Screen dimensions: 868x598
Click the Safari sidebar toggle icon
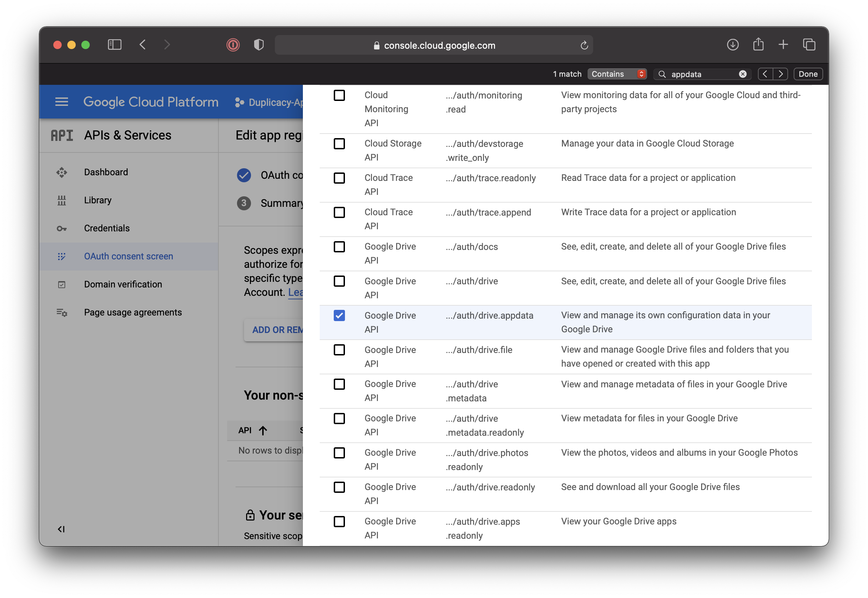click(x=115, y=45)
